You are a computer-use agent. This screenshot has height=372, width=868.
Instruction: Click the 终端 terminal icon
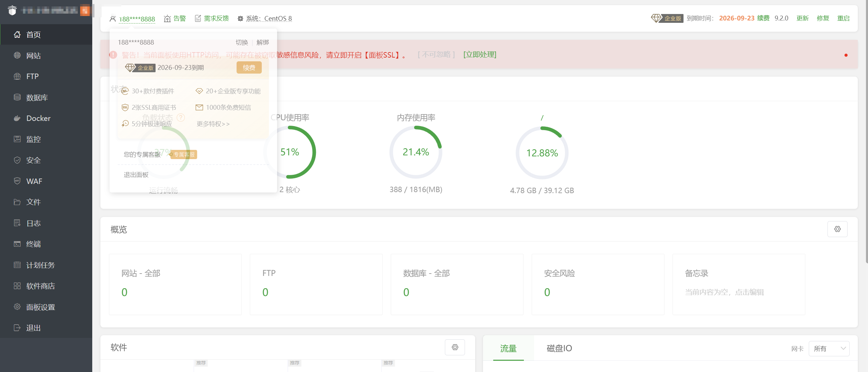pyautogui.click(x=17, y=244)
